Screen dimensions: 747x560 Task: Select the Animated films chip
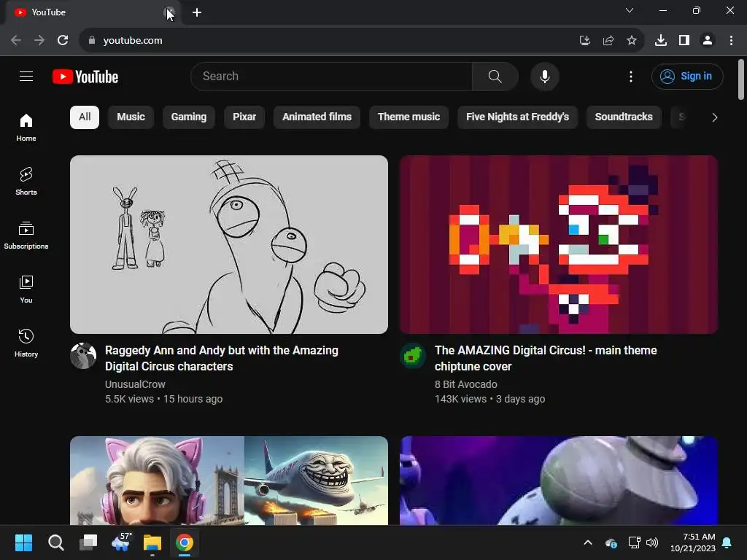pyautogui.click(x=317, y=117)
